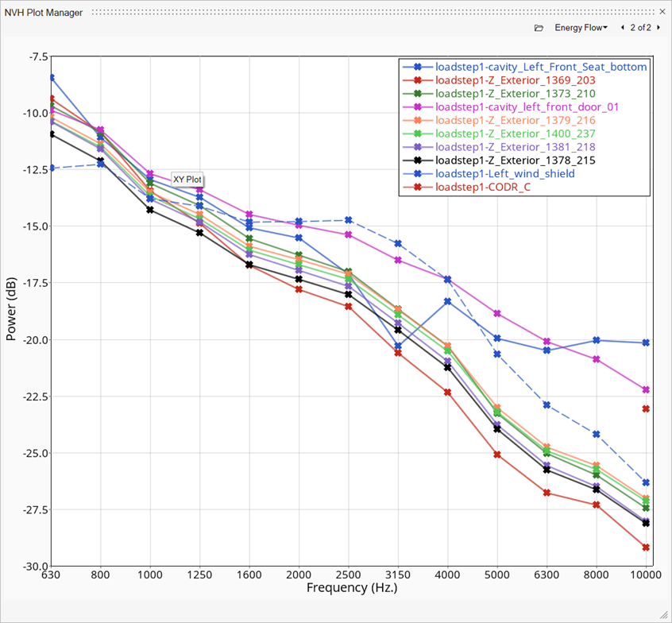Viewport: 672px width, 623px height.
Task: Select loadstep1-Left_wind_shield legend label
Action: click(504, 174)
